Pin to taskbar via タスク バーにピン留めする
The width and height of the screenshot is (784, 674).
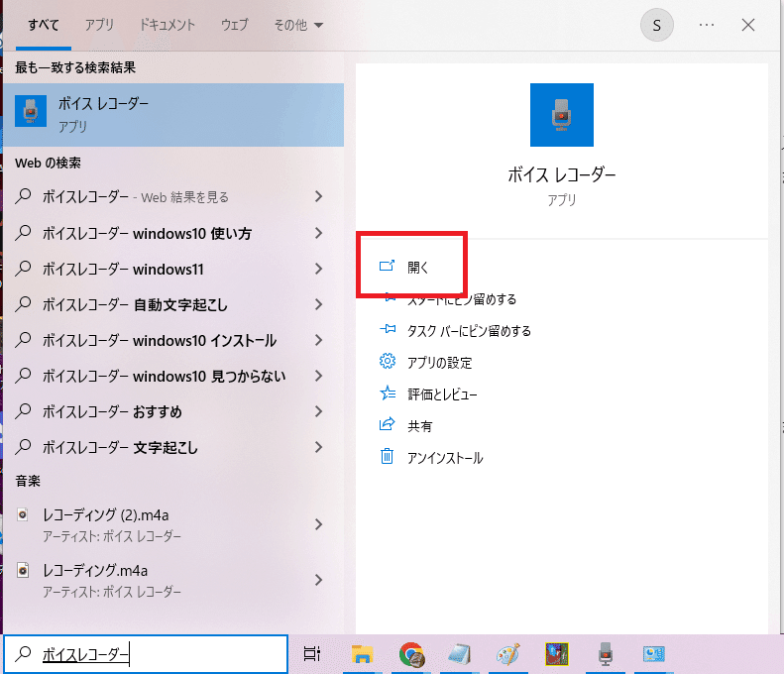tap(469, 331)
